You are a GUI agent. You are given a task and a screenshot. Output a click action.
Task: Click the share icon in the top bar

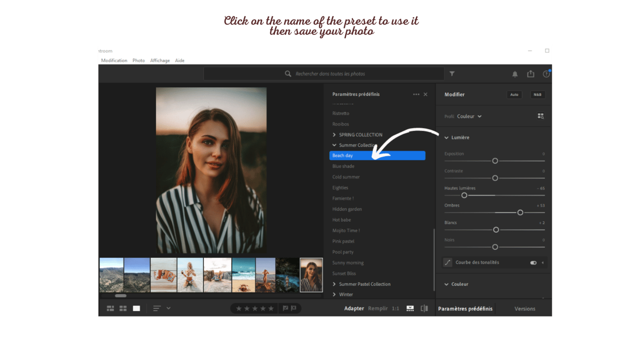(x=531, y=74)
